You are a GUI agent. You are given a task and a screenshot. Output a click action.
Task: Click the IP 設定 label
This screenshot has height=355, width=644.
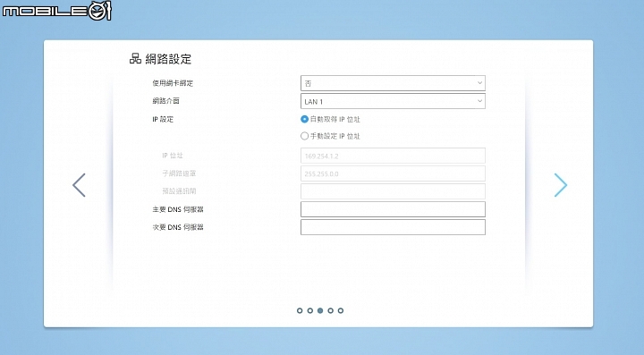click(x=163, y=120)
